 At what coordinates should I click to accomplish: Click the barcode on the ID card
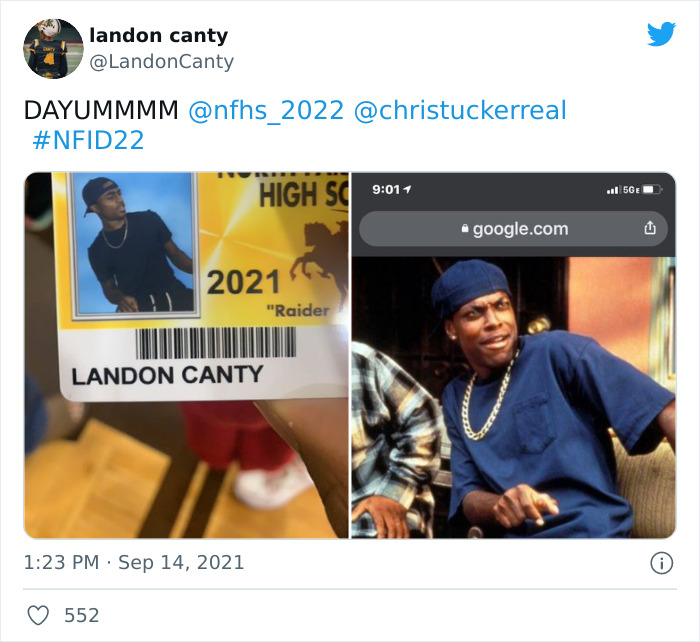pos(216,343)
